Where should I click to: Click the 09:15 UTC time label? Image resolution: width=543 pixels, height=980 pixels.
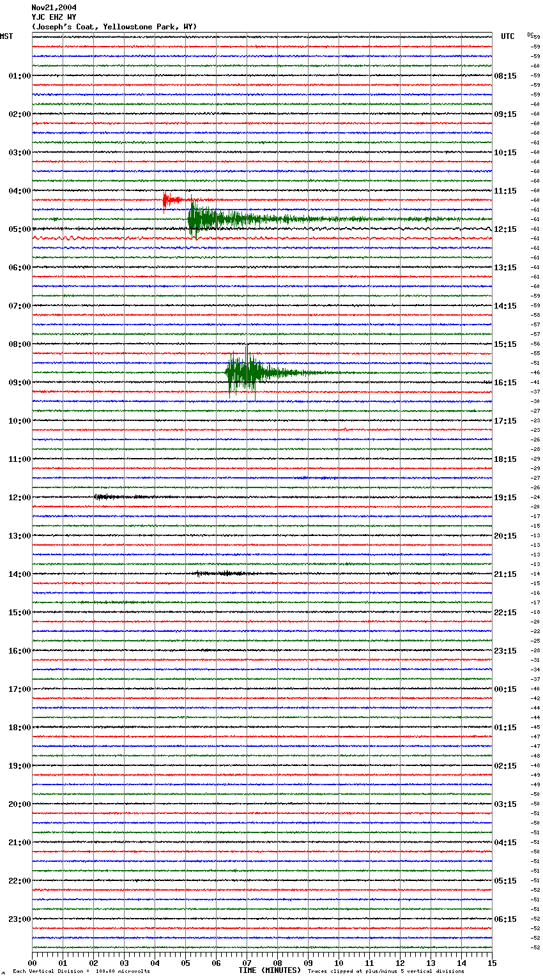[x=505, y=114]
